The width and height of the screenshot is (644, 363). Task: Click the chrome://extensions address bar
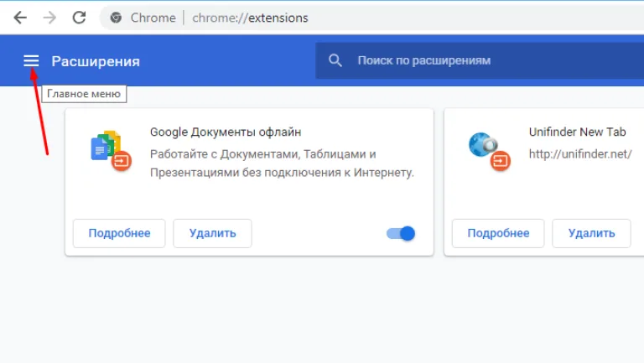point(371,18)
